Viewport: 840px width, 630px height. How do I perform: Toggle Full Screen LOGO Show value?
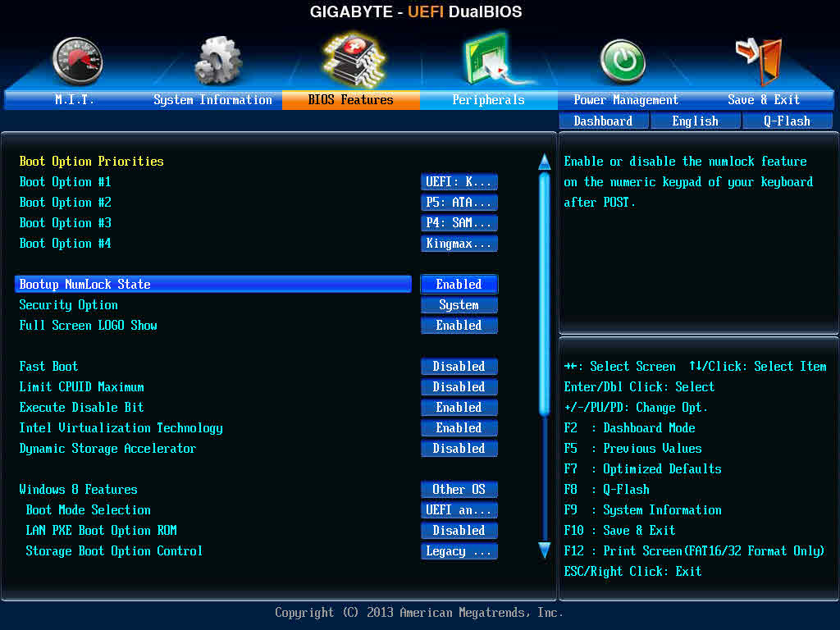pos(459,325)
